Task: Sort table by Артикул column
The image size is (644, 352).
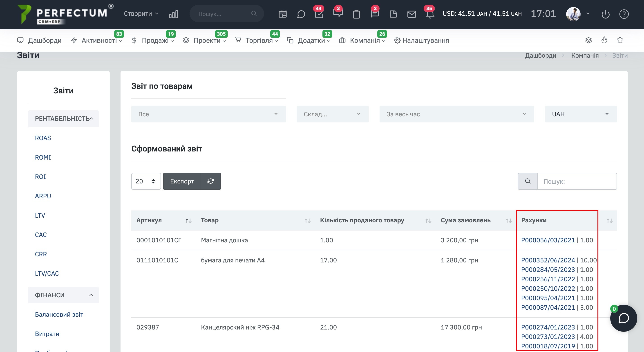Action: click(x=188, y=220)
